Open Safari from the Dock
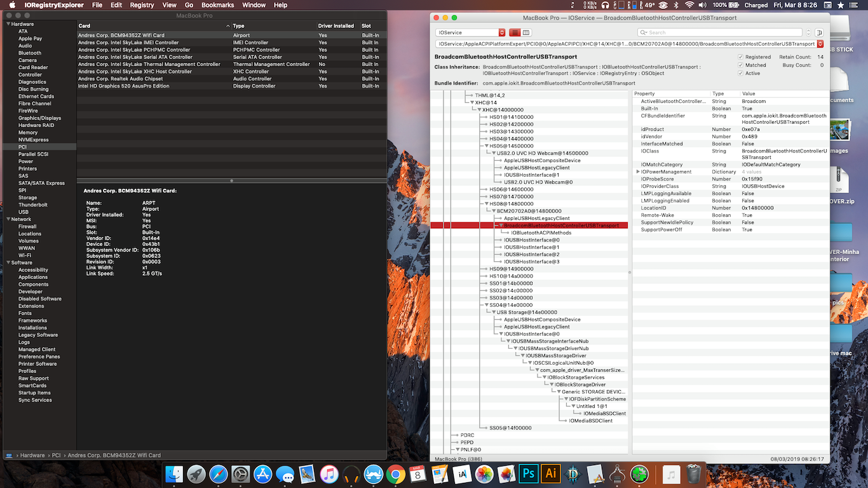The height and width of the screenshot is (488, 868). coord(218,473)
